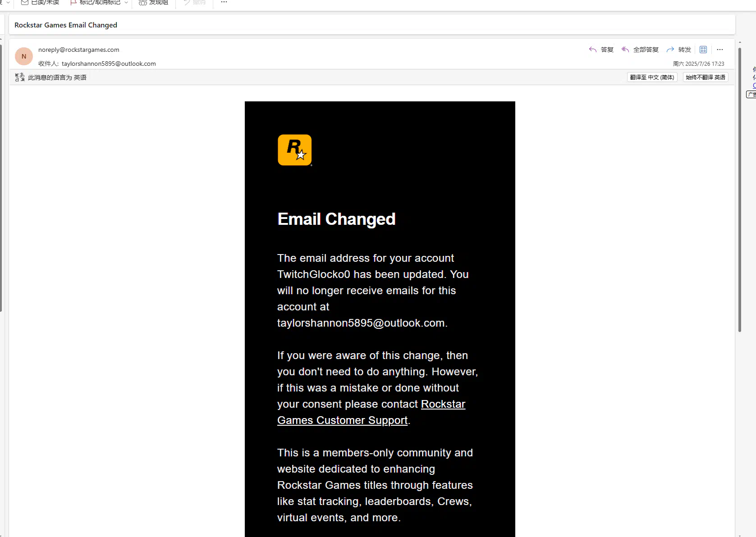Click 翻译至 中文 (简体) button
The width and height of the screenshot is (756, 537).
[x=652, y=77]
